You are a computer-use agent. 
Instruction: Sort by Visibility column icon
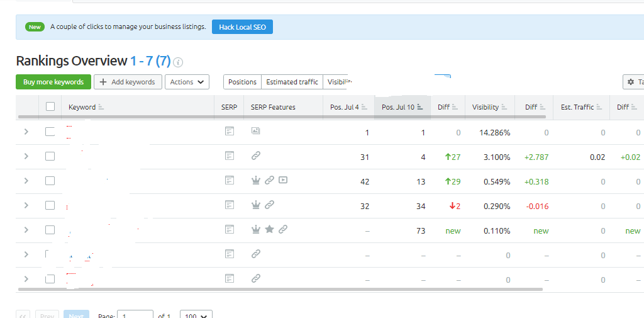click(504, 108)
